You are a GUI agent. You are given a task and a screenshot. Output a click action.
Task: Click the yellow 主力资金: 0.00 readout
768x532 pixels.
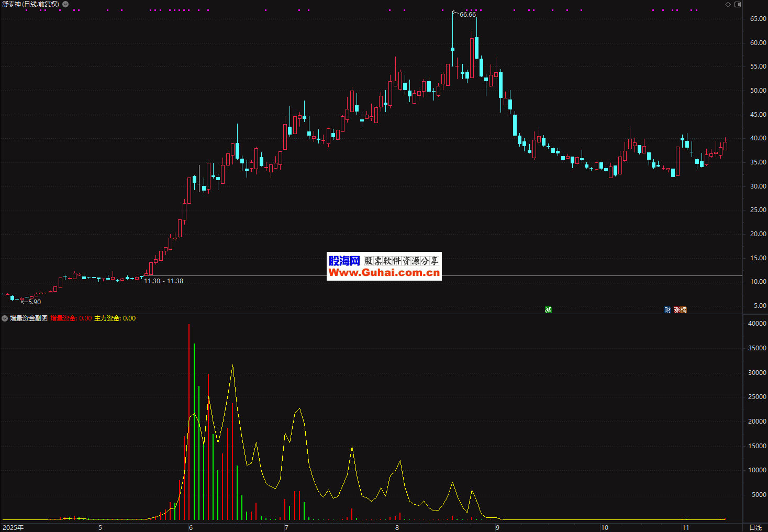(x=115, y=318)
